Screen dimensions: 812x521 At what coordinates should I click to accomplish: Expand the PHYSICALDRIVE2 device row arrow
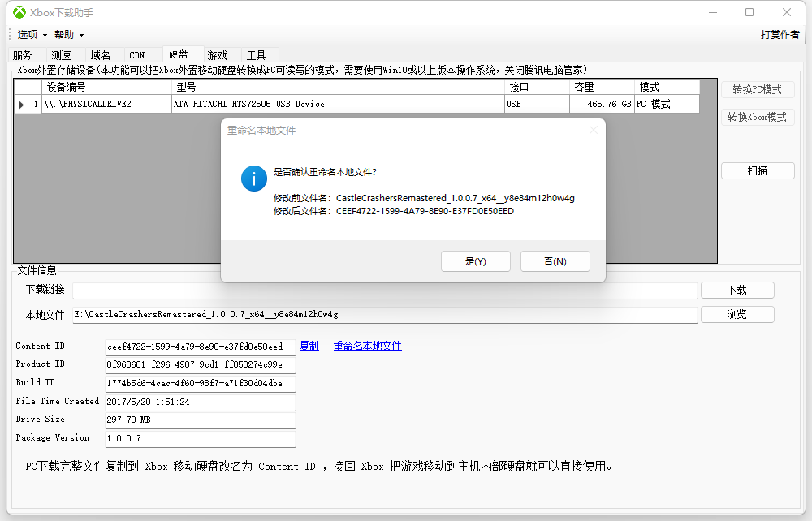[20, 104]
